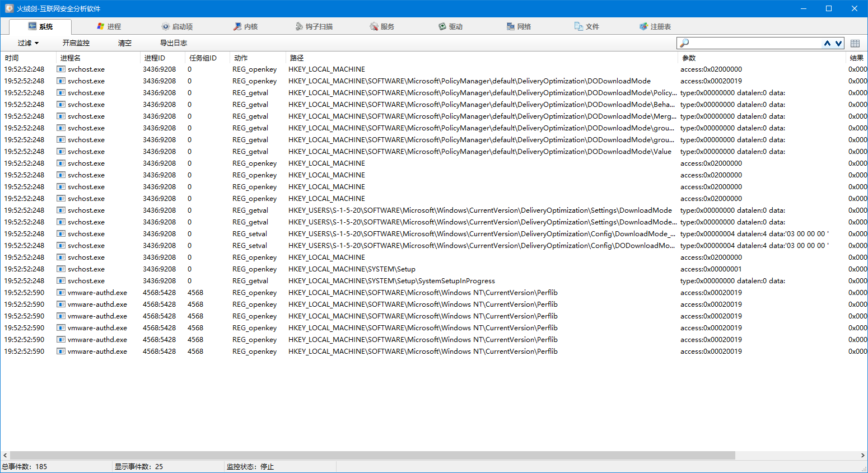Viewport: 868px width, 473px height.
Task: Click the 监控状态 status entry
Action: coord(250,467)
